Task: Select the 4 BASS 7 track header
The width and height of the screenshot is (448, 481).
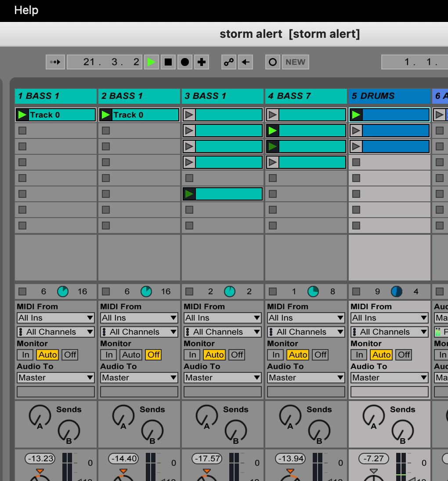Action: tap(306, 96)
